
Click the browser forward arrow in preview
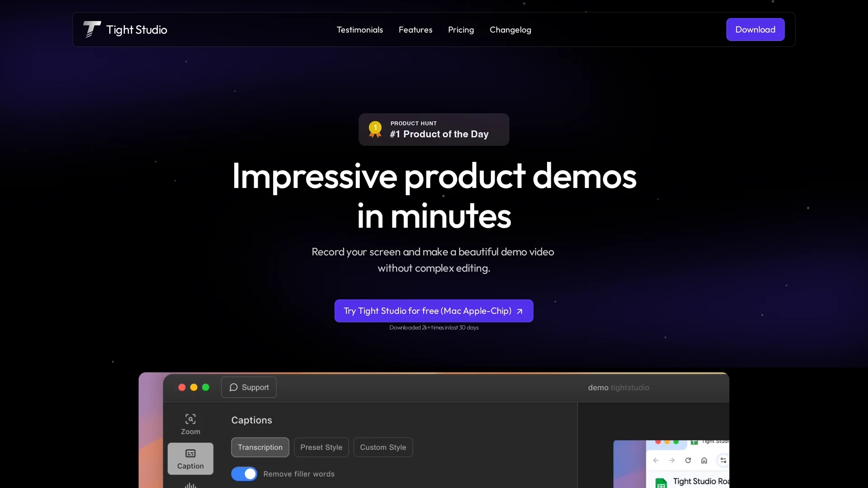[x=672, y=460]
